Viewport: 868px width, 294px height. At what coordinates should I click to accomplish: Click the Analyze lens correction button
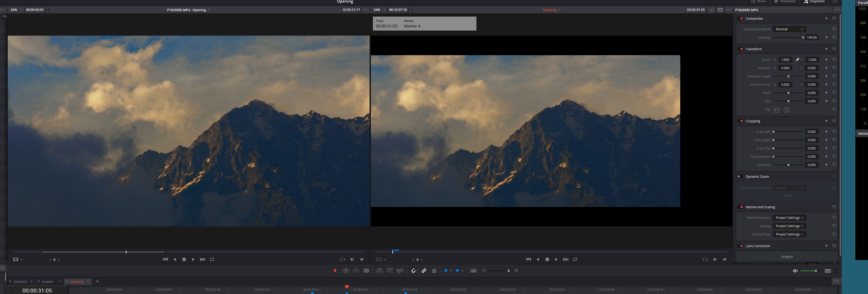pyautogui.click(x=787, y=257)
